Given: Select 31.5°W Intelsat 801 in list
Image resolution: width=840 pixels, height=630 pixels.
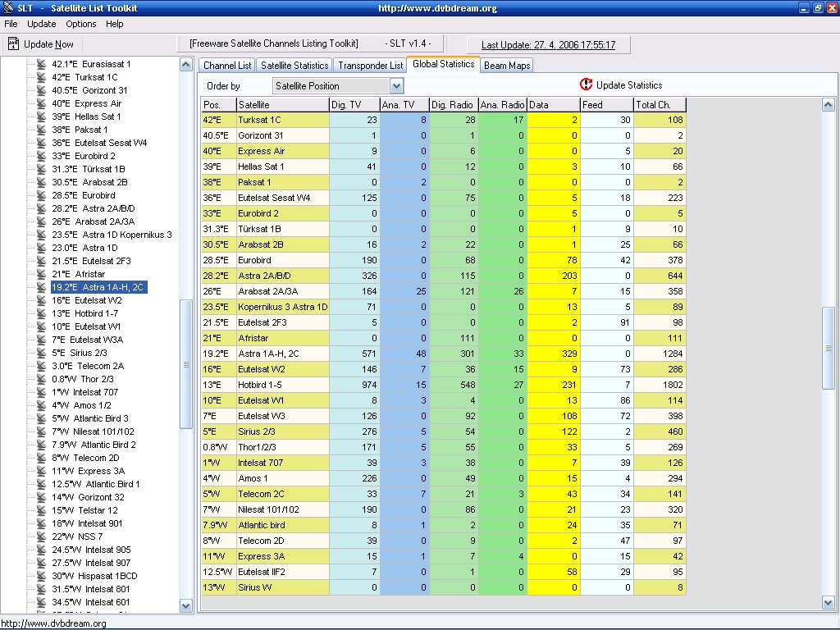Looking at the screenshot, I should pos(90,589).
